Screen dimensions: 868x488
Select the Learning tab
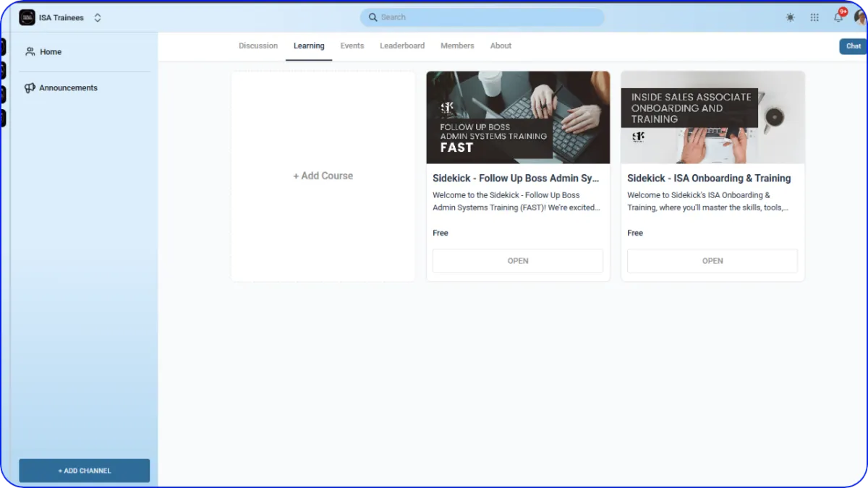click(309, 46)
